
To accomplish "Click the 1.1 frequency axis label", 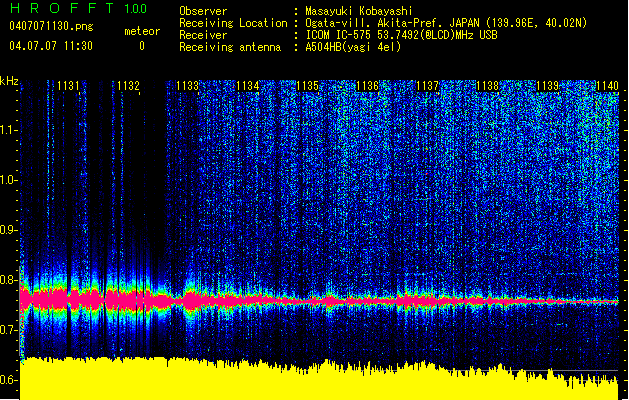I will point(8,130).
